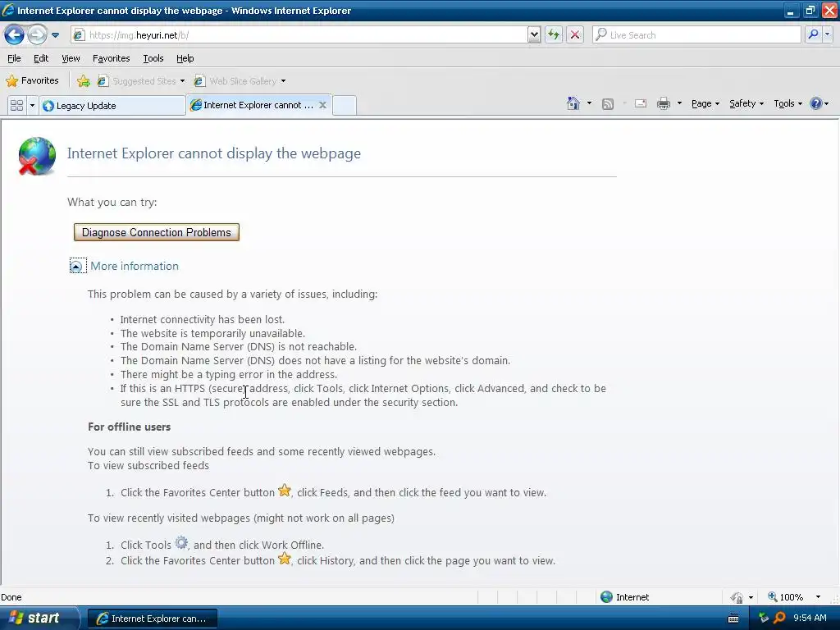This screenshot has height=630, width=840.
Task: Close the current error tab
Action: (x=322, y=105)
